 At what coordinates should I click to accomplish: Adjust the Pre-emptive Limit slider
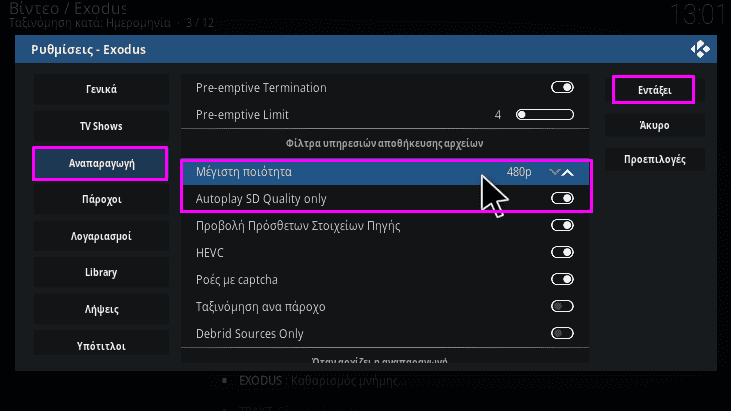(x=545, y=115)
